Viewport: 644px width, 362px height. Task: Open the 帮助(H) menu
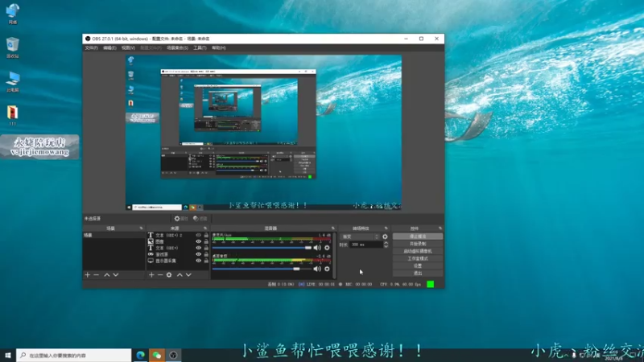[218, 48]
